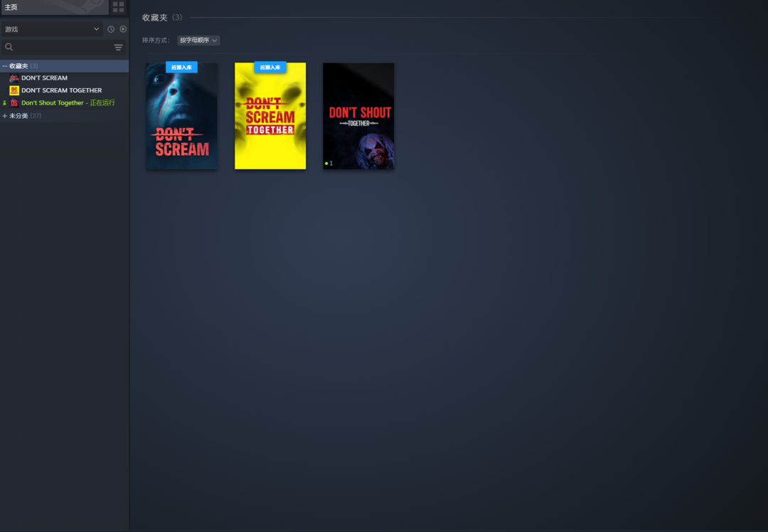The width and height of the screenshot is (768, 532).
Task: Open the 主页 home button
Action: pos(55,7)
